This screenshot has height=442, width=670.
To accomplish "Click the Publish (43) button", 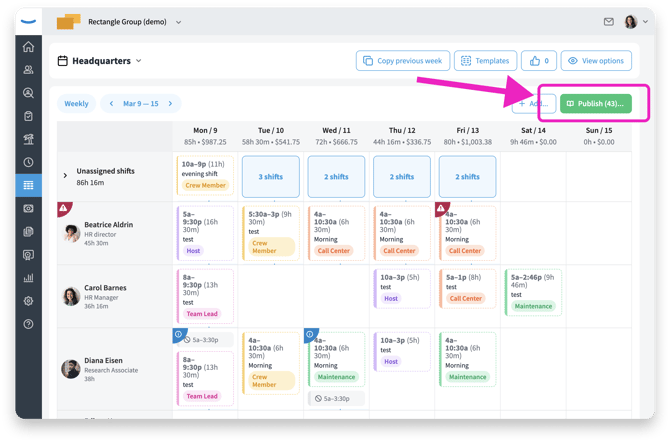I will point(595,103).
